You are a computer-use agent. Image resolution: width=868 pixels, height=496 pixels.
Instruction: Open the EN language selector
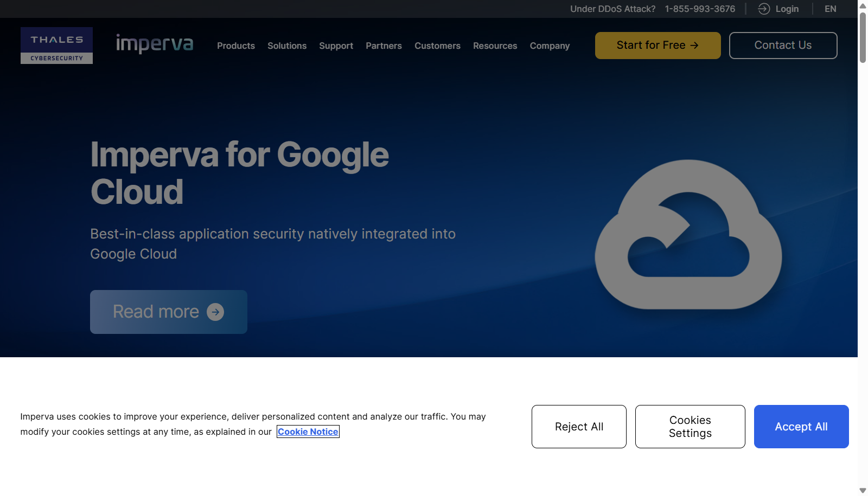[x=831, y=9]
